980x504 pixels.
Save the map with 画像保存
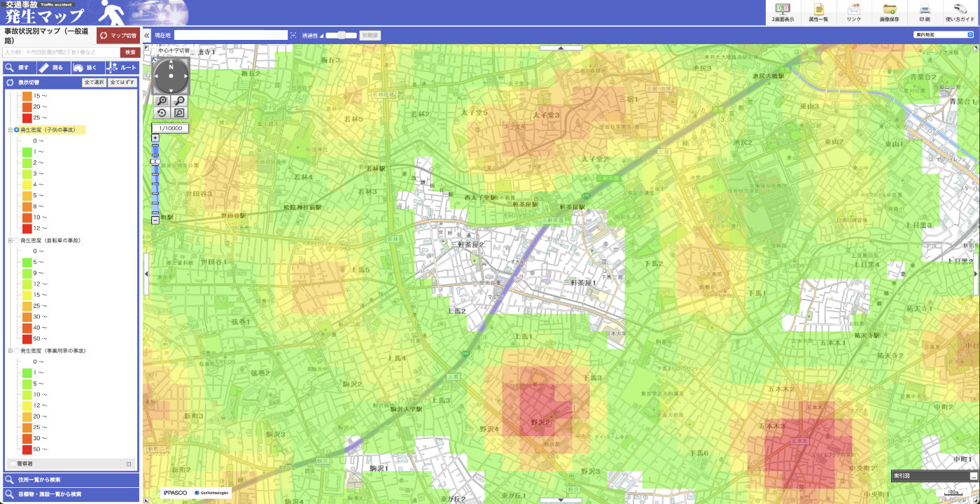[x=890, y=13]
